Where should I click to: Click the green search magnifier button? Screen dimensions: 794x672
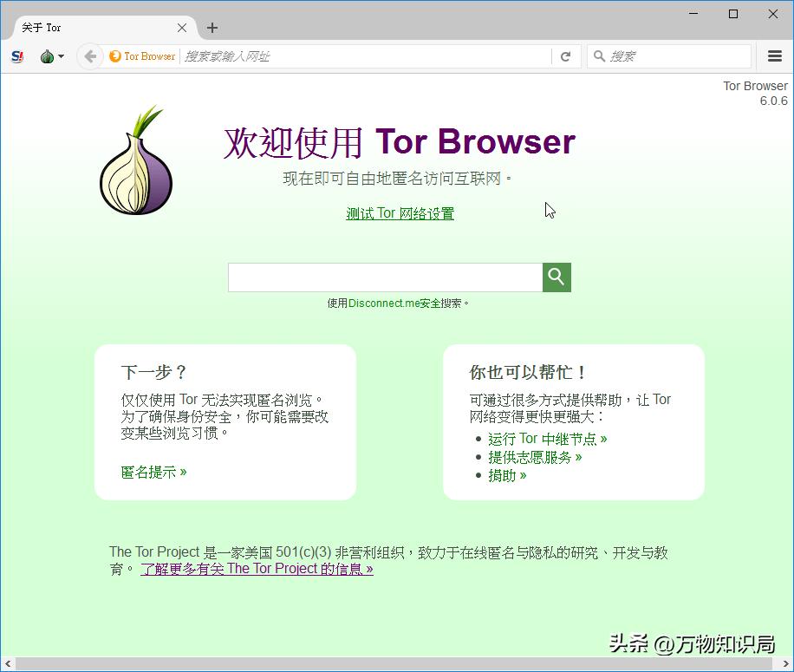click(556, 277)
